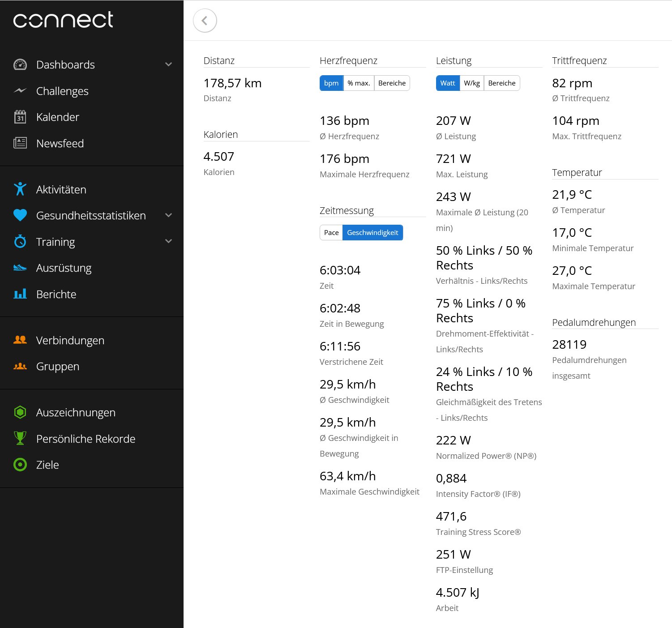Screen dimensions: 672x628
Task: Click the back arrow button
Action: click(x=205, y=21)
